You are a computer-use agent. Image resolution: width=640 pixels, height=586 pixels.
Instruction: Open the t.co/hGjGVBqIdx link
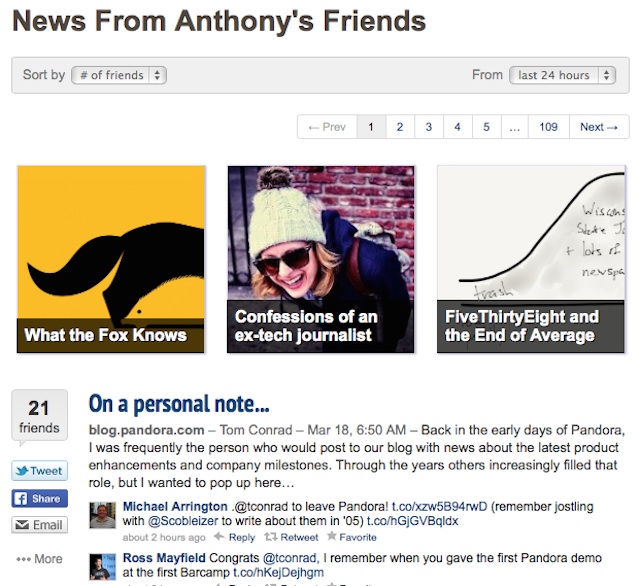[413, 521]
